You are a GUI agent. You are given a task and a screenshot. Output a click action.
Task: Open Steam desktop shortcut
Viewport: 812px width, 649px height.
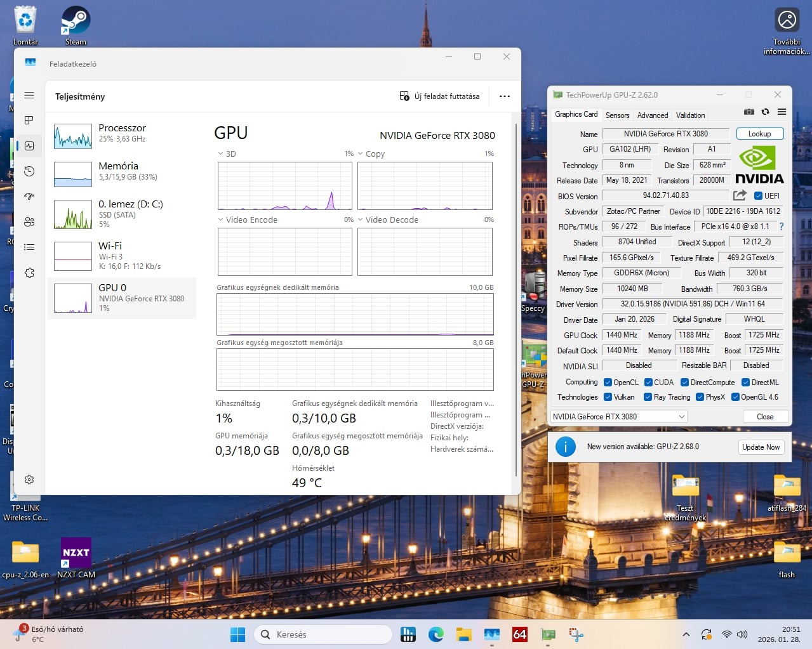[76, 25]
